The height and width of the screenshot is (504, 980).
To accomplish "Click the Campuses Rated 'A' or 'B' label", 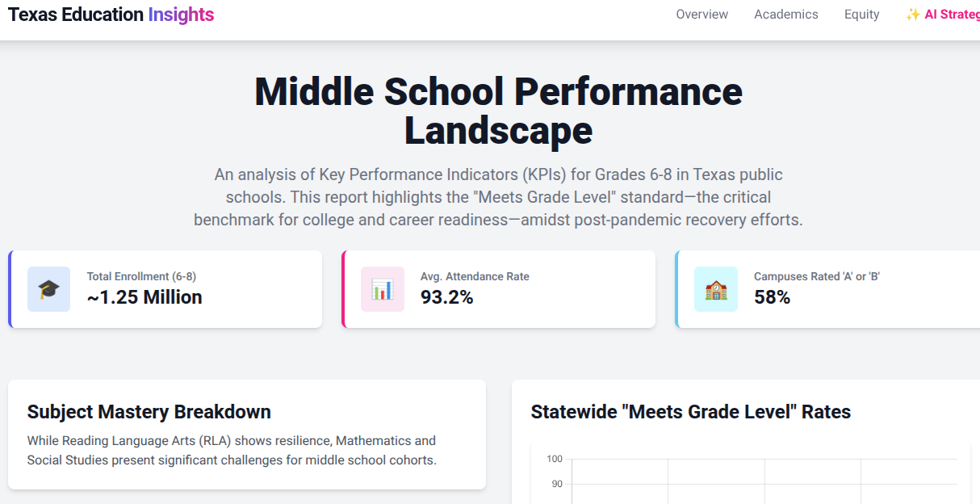I will (x=816, y=276).
